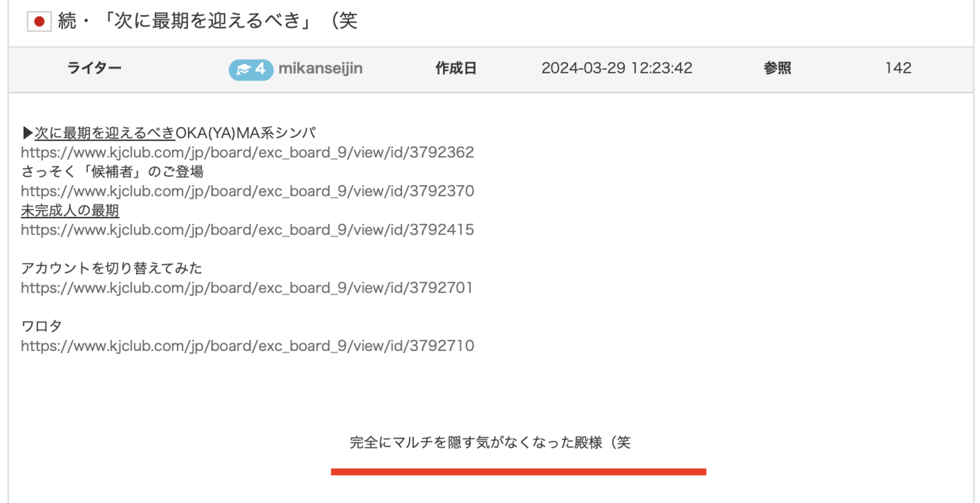
Task: Click the ライター header label
Action: (x=94, y=68)
